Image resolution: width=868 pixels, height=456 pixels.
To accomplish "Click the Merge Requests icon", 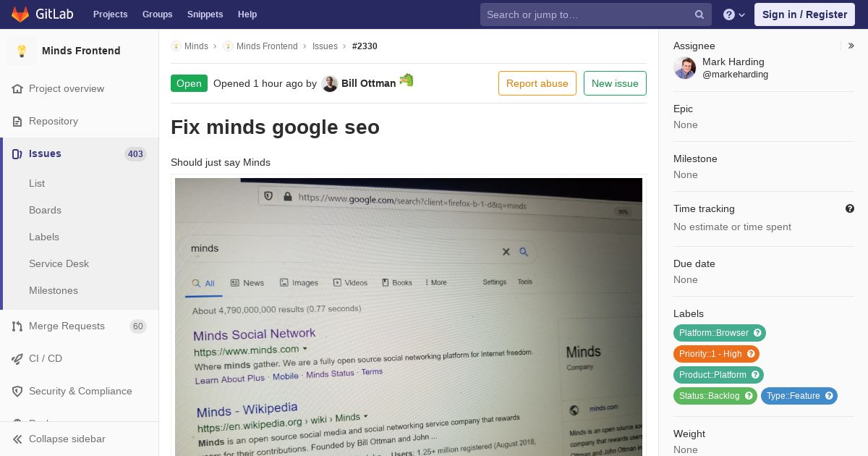I will pyautogui.click(x=17, y=326).
